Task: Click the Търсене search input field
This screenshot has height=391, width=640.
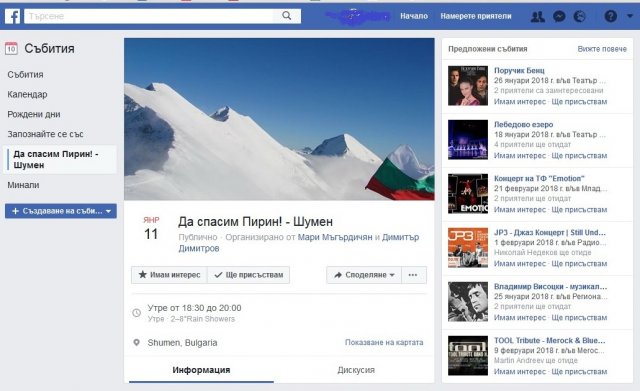Action: pos(149,16)
